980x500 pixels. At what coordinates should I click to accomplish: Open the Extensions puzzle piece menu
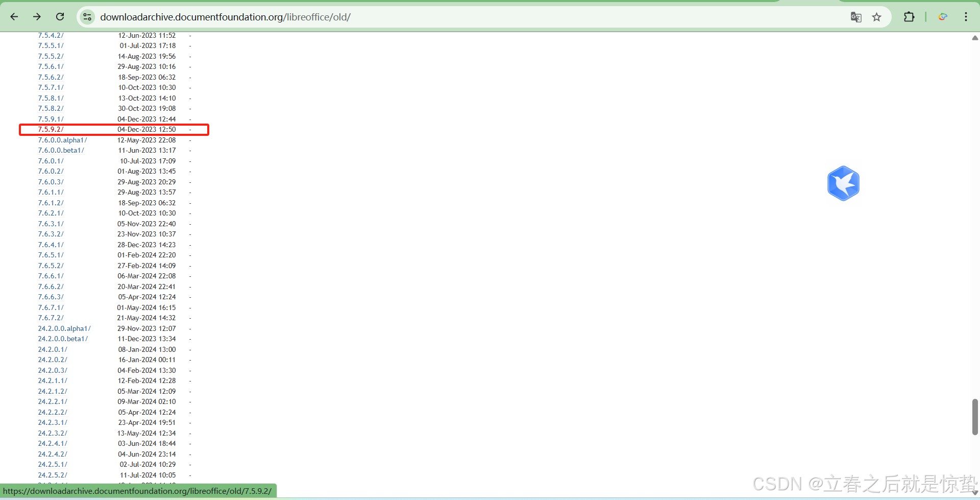(909, 17)
